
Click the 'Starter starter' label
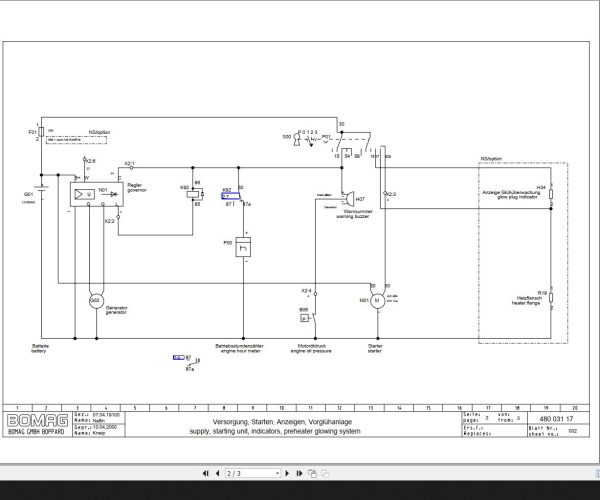point(375,348)
